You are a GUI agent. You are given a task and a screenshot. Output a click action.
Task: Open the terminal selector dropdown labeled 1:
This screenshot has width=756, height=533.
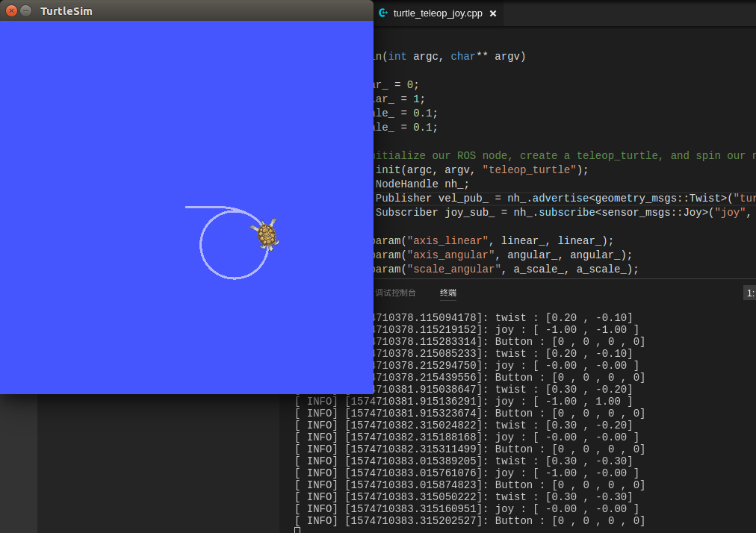click(x=750, y=293)
